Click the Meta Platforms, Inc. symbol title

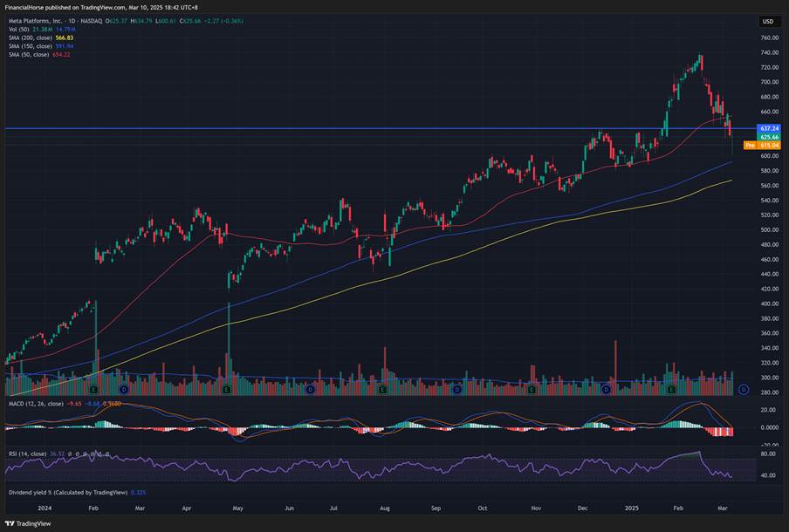pos(35,21)
